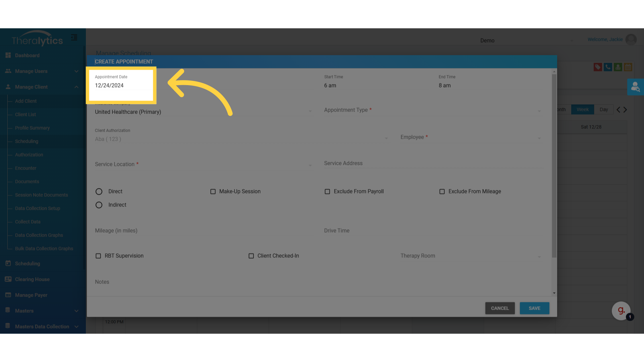The height and width of the screenshot is (362, 644).
Task: Expand the Service Location dropdown
Action: (203, 165)
